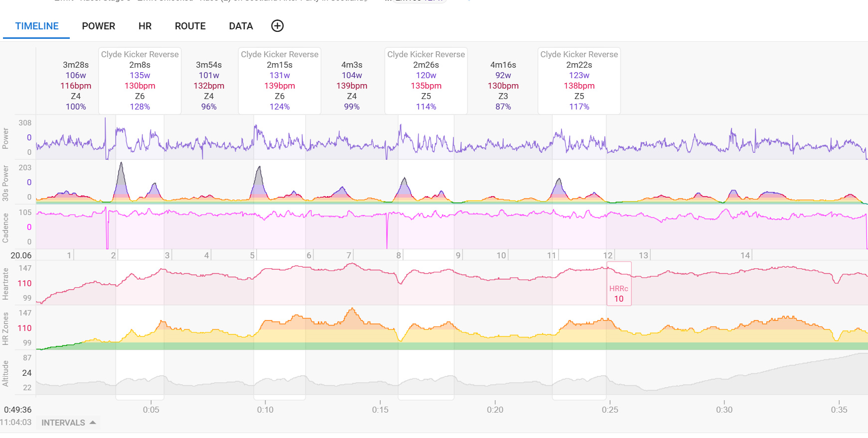The image size is (868, 438).
Task: Select Clyde Kicker Reverse 2m22s interval
Action: click(x=579, y=81)
